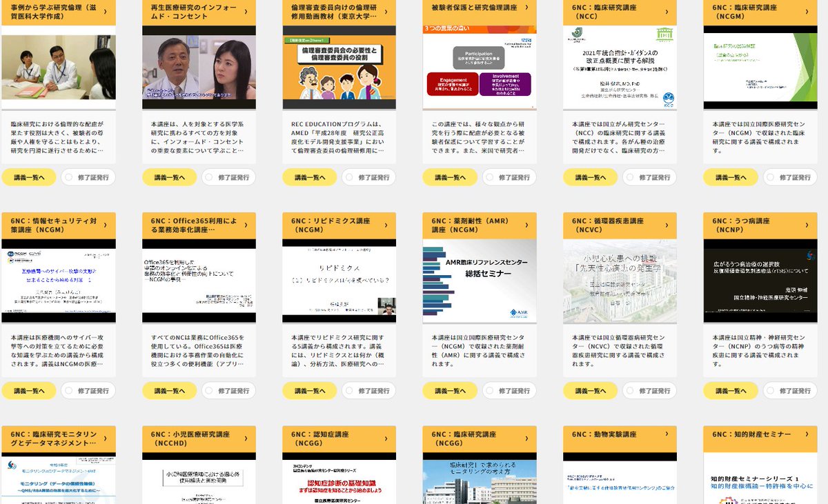The height and width of the screenshot is (504, 828).
Task: Open the 2021年統合指針・ガイダンス slide thumbnail
Action: [620, 68]
